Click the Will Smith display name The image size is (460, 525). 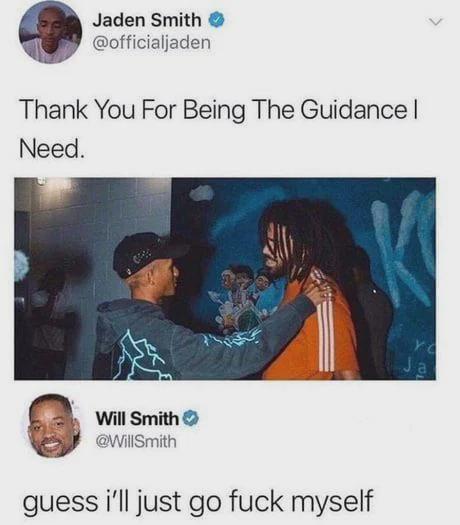pos(138,419)
